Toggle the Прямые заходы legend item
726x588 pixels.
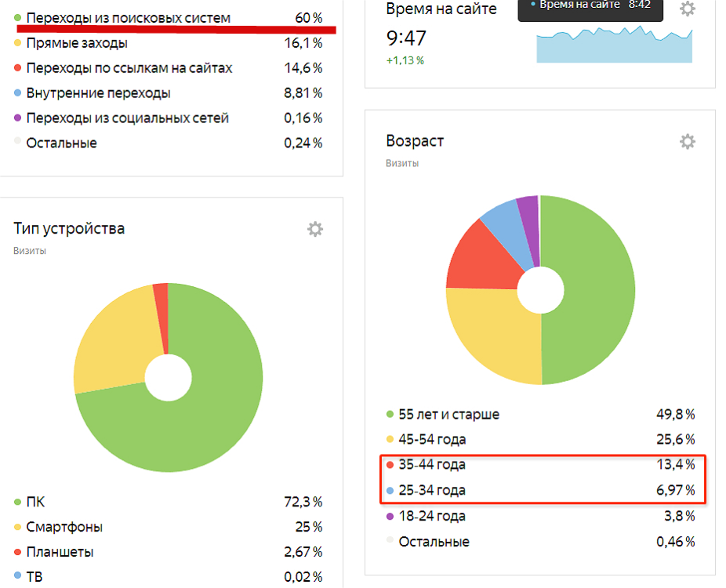point(77,43)
